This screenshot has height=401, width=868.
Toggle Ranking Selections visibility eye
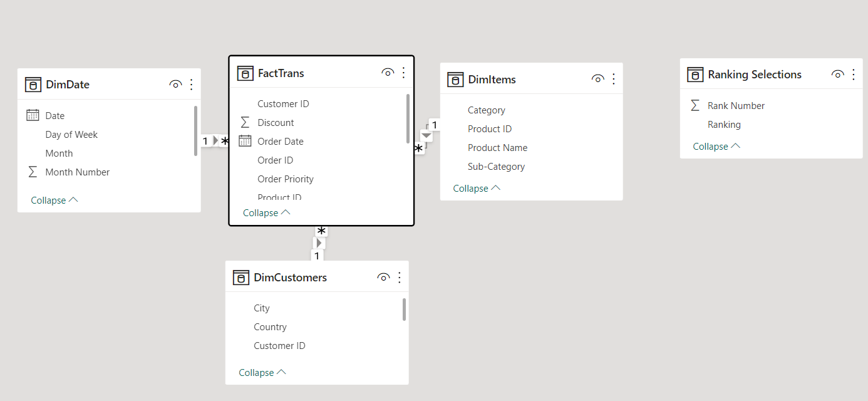click(838, 75)
